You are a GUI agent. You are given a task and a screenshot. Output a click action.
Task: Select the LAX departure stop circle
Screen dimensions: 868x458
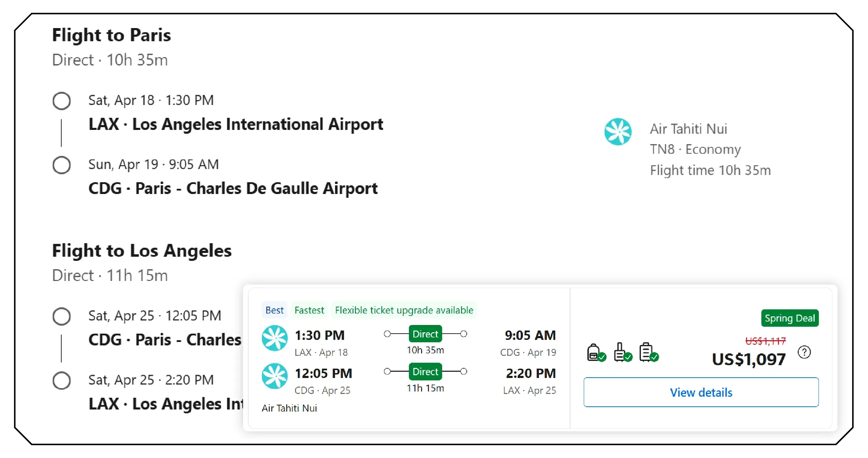pyautogui.click(x=62, y=101)
